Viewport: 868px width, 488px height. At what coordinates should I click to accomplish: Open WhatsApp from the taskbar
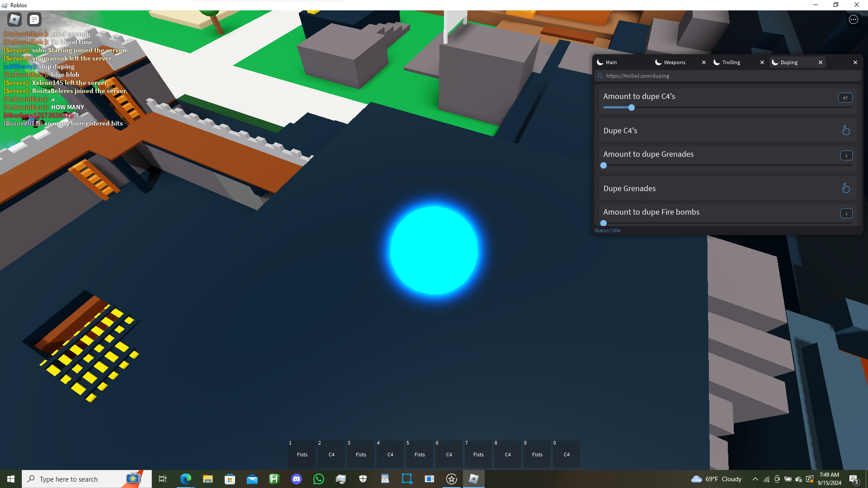tap(319, 479)
